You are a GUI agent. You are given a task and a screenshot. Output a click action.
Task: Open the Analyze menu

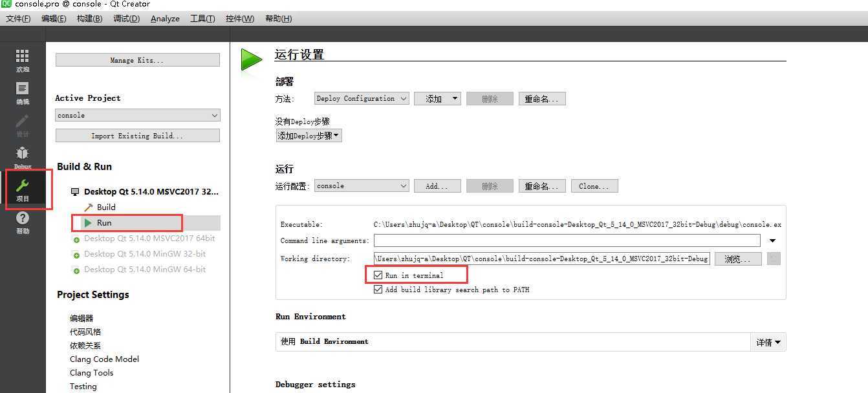click(165, 18)
